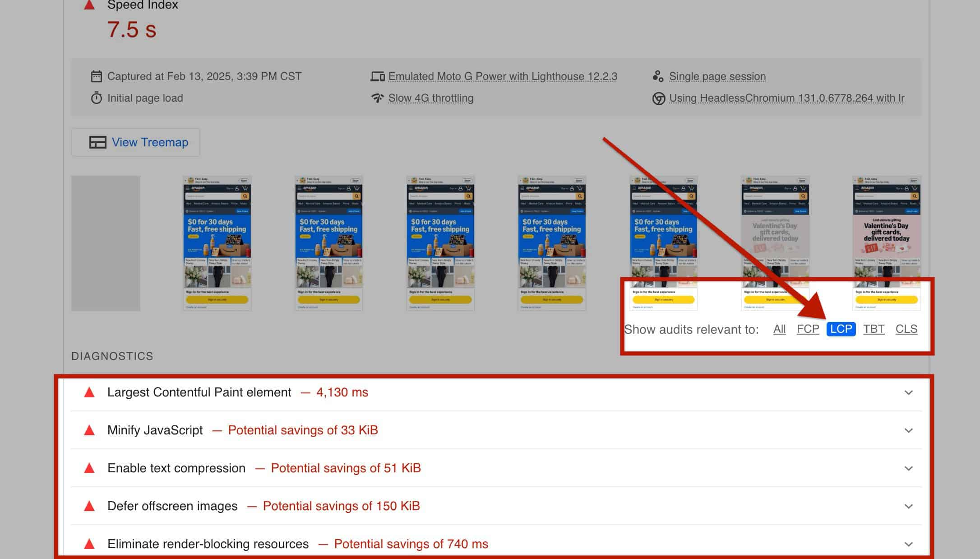Click the treemap icon on View Treemap

point(97,142)
